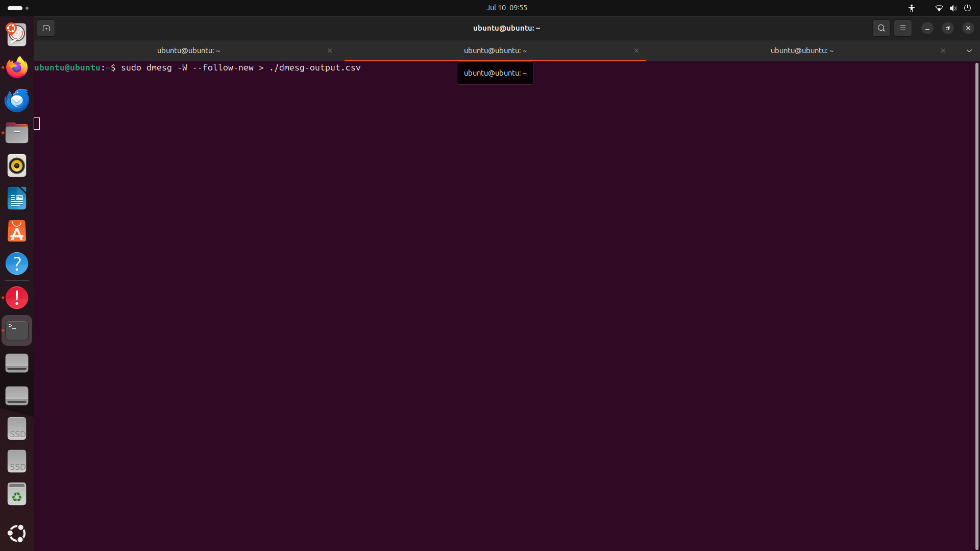
Task: Click the new tab icon in terminal header
Action: tap(46, 29)
